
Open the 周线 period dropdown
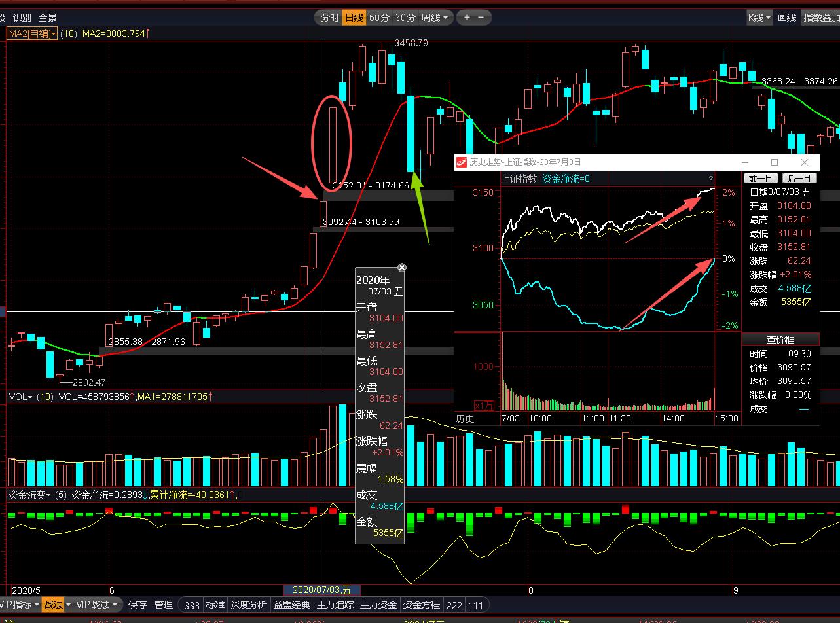pos(435,18)
